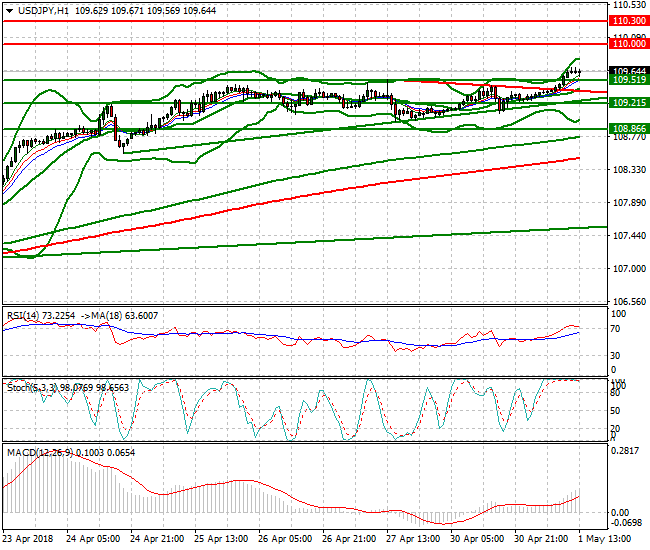Click the 108.330 price scale value
The width and height of the screenshot is (650, 550).
pos(629,170)
